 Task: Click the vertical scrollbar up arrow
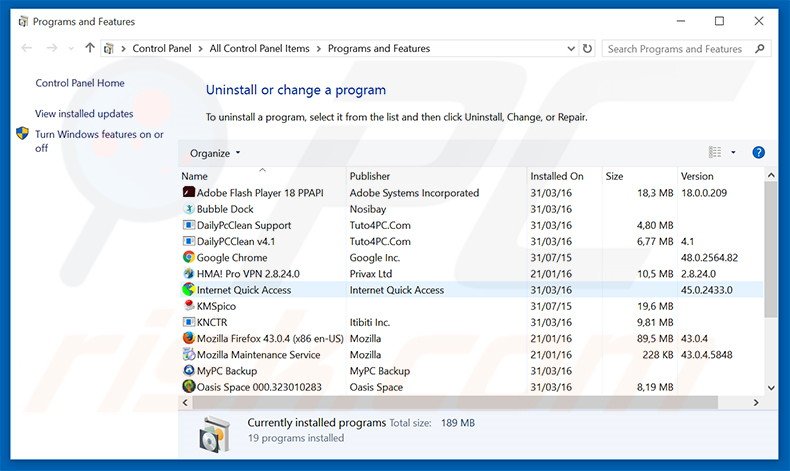click(771, 175)
